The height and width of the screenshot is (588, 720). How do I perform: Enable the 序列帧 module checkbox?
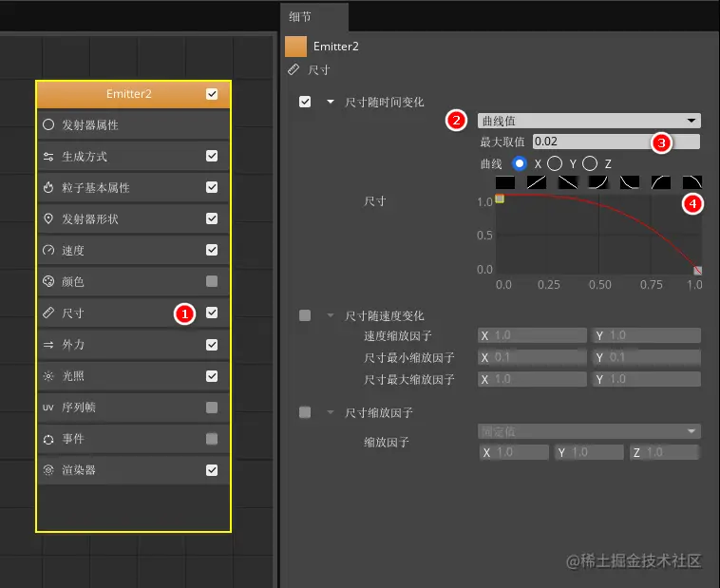pyautogui.click(x=212, y=407)
